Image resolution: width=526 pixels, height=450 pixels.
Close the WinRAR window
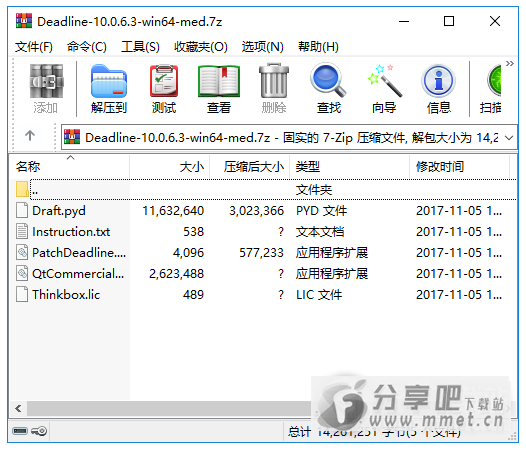pyautogui.click(x=495, y=21)
